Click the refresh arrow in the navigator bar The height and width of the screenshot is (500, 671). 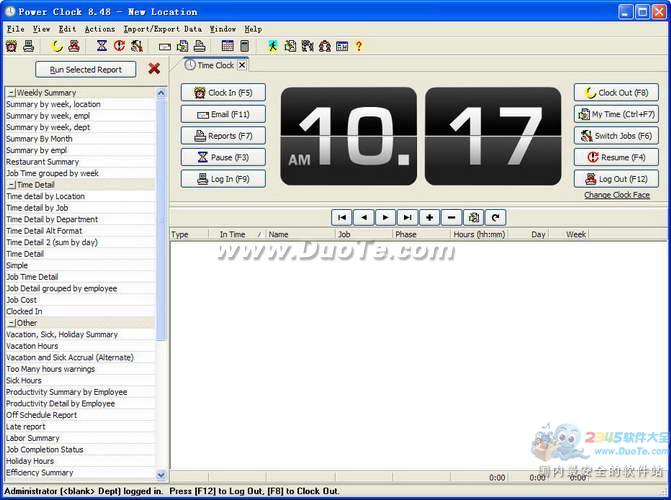[x=496, y=217]
